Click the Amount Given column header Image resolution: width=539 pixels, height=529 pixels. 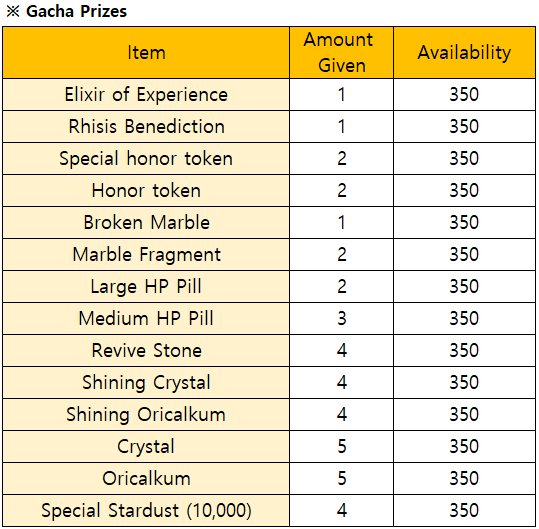coord(341,53)
